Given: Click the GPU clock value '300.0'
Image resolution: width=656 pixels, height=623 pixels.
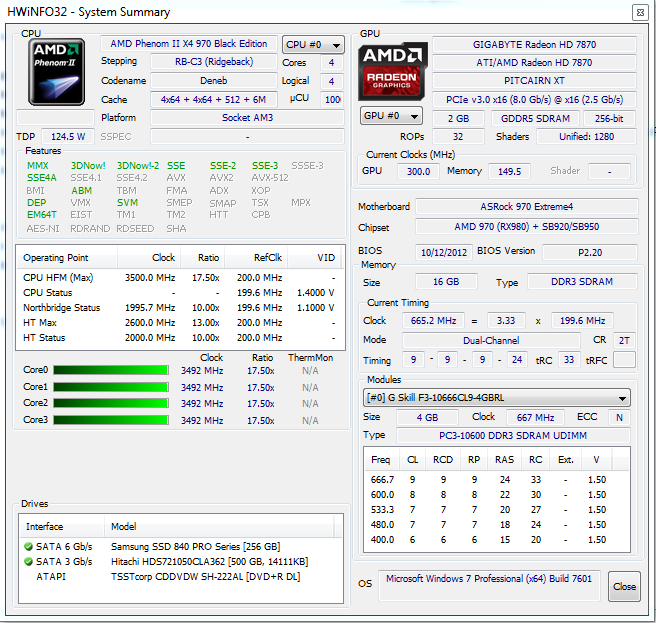Looking at the screenshot, I should tap(418, 172).
